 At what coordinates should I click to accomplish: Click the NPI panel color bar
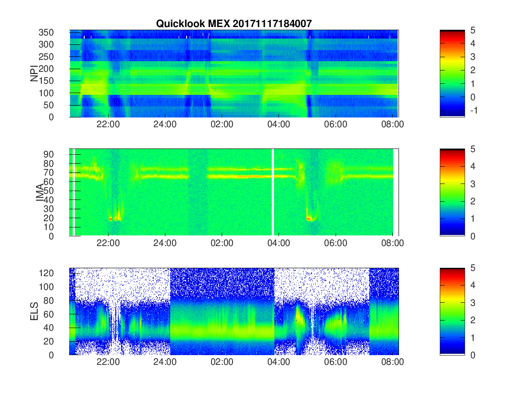tap(452, 74)
